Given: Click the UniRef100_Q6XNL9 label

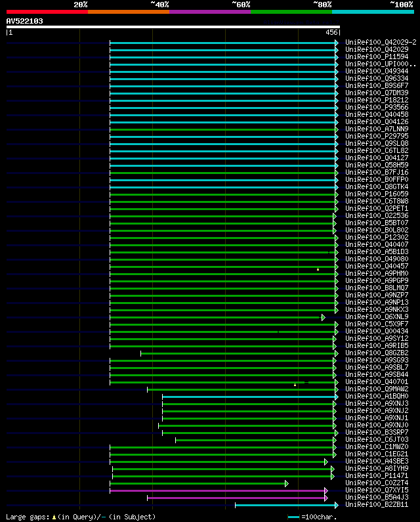Looking at the screenshot, I should click(x=377, y=317).
